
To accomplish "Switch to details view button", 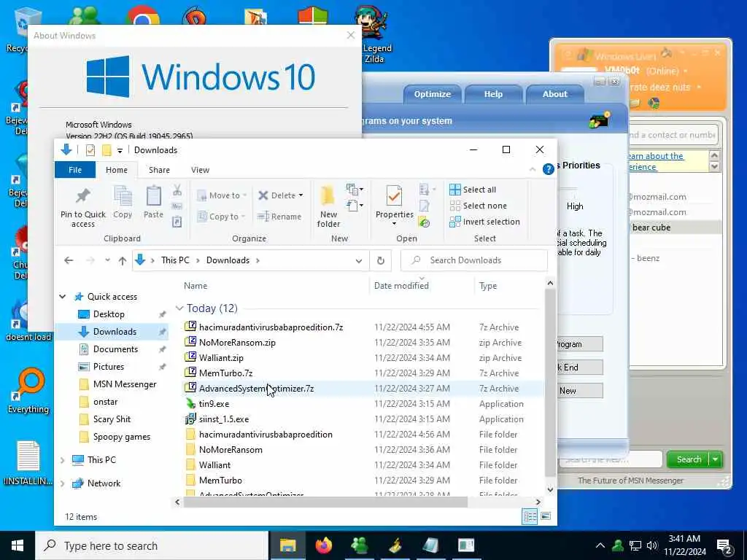I will (530, 516).
